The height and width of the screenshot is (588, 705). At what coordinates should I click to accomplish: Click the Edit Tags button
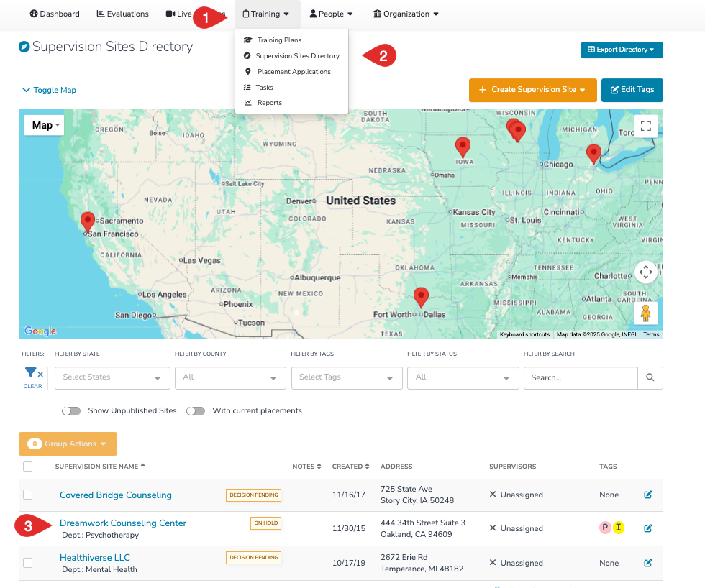pyautogui.click(x=632, y=90)
